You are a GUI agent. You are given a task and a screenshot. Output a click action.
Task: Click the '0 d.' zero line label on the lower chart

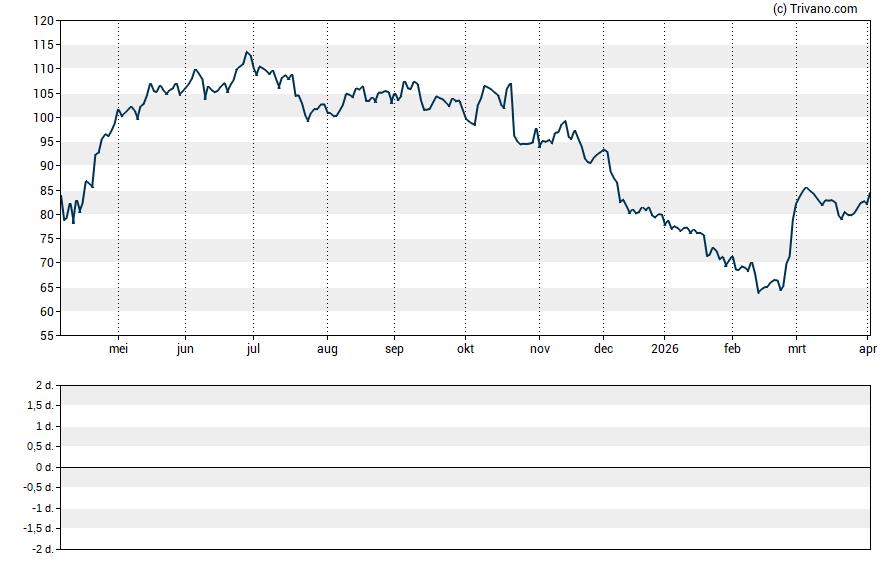tap(43, 468)
